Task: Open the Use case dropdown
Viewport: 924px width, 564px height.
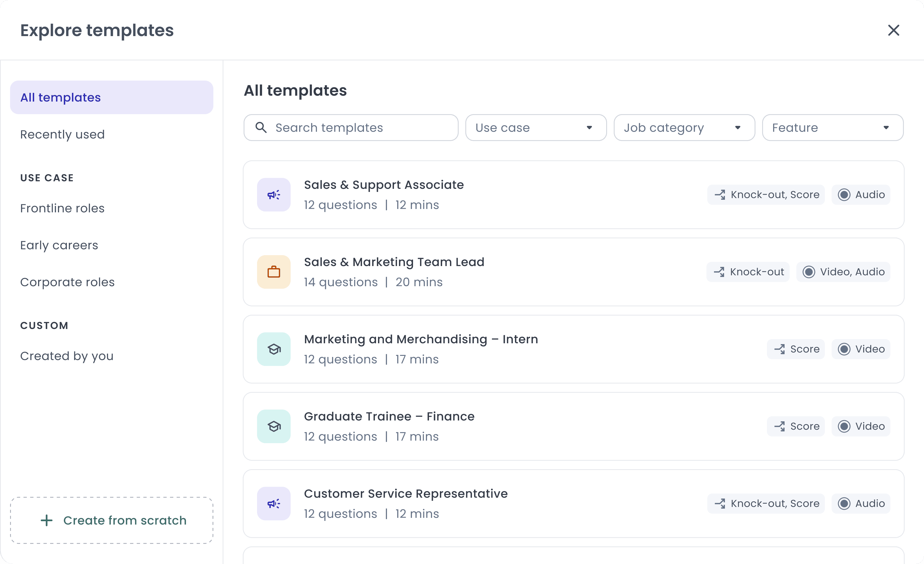Action: 535,127
